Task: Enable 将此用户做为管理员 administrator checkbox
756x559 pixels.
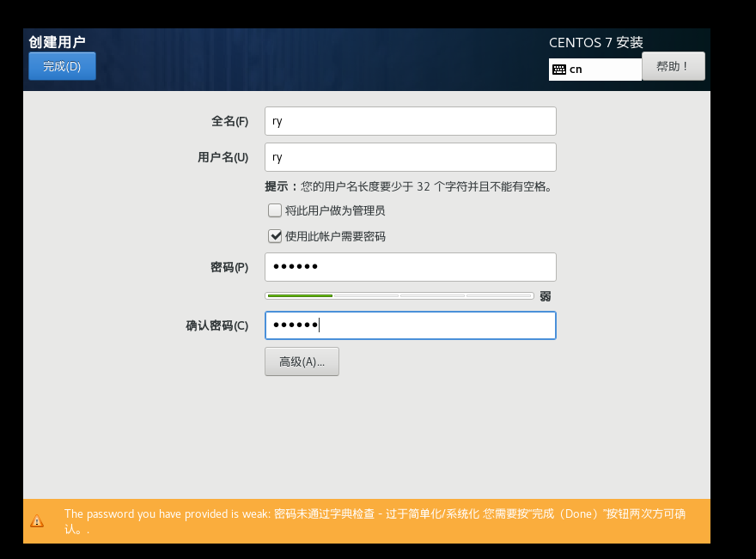Action: point(275,210)
